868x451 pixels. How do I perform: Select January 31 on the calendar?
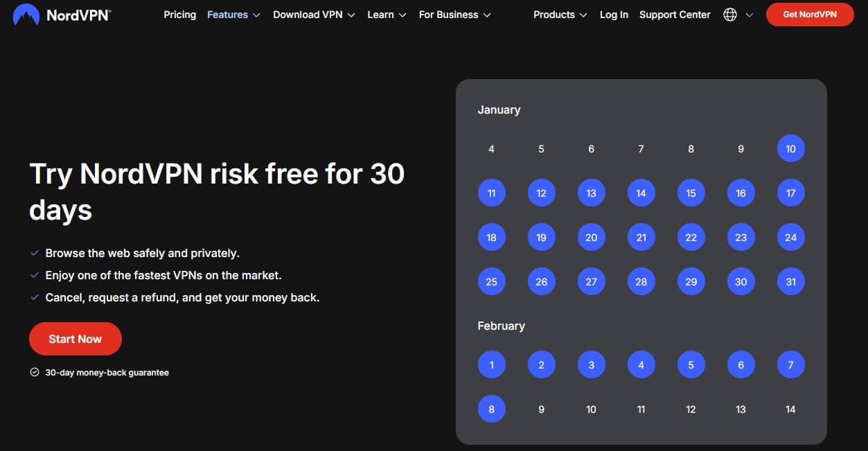coord(790,281)
